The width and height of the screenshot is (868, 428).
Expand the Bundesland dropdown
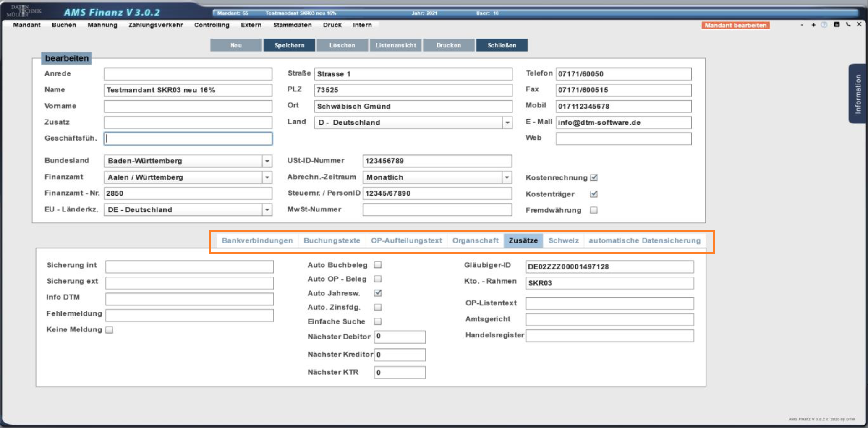[267, 161]
